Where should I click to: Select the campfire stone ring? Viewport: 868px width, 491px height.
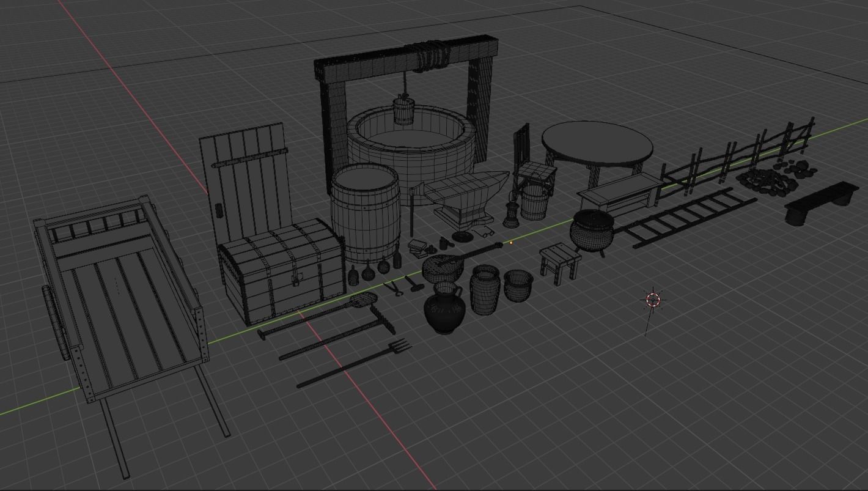767,182
